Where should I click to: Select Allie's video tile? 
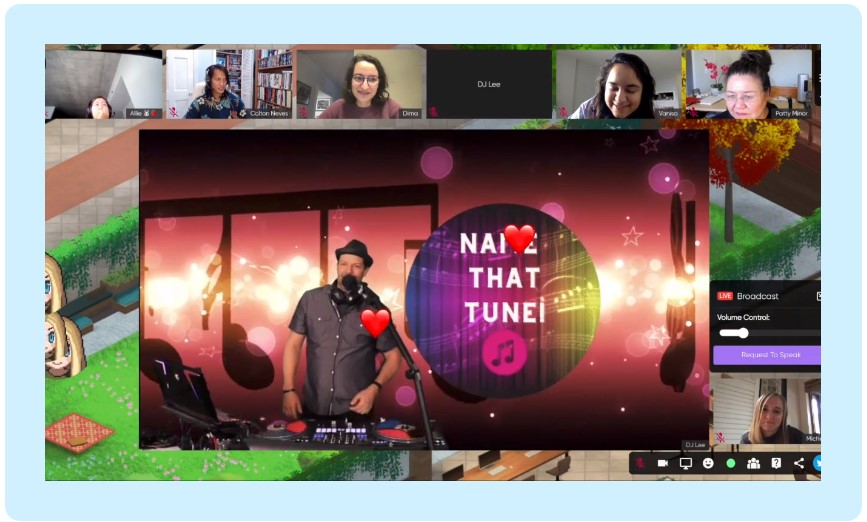(x=103, y=85)
